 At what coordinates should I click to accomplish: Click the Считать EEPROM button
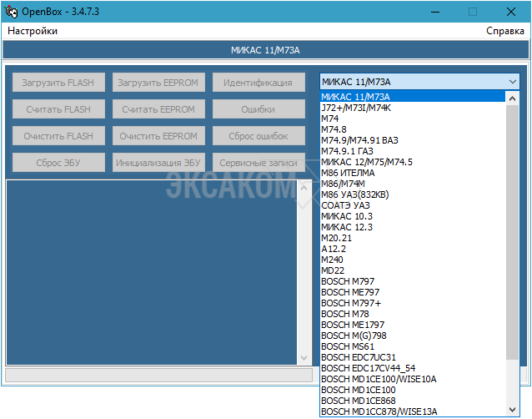click(x=158, y=109)
